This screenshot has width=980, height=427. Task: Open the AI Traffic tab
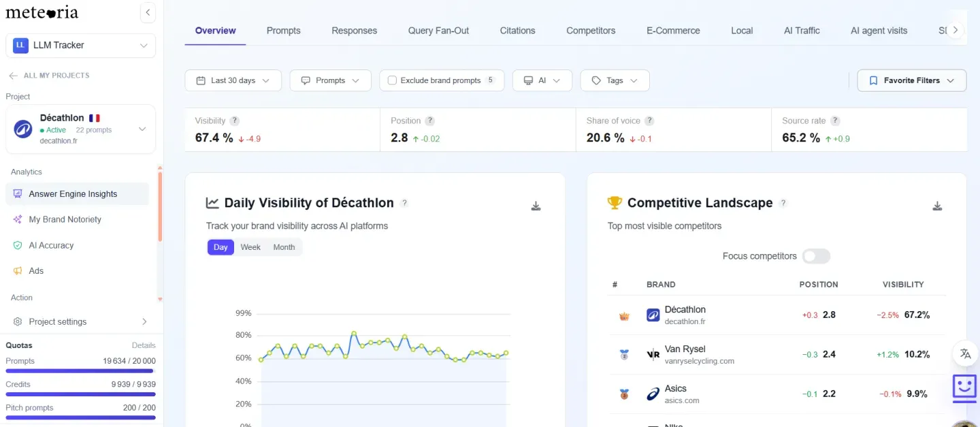pyautogui.click(x=802, y=31)
